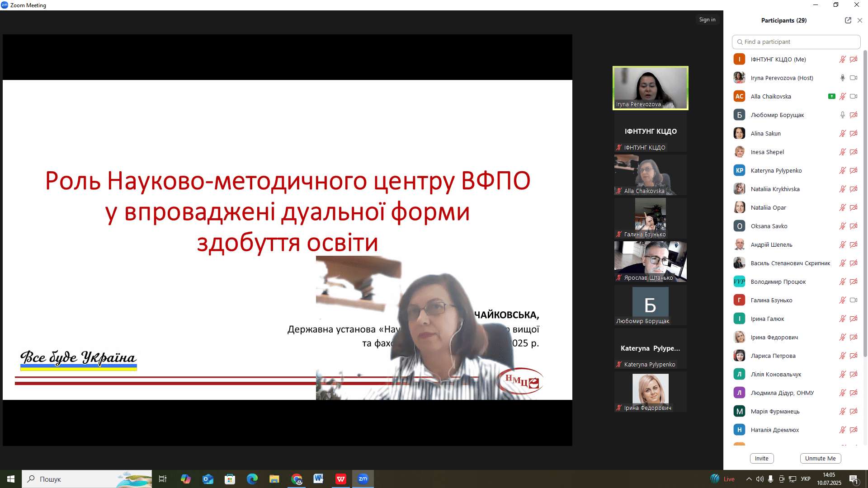Click camera-off icon for Лариса Петрова
This screenshot has width=868, height=488.
point(854,356)
